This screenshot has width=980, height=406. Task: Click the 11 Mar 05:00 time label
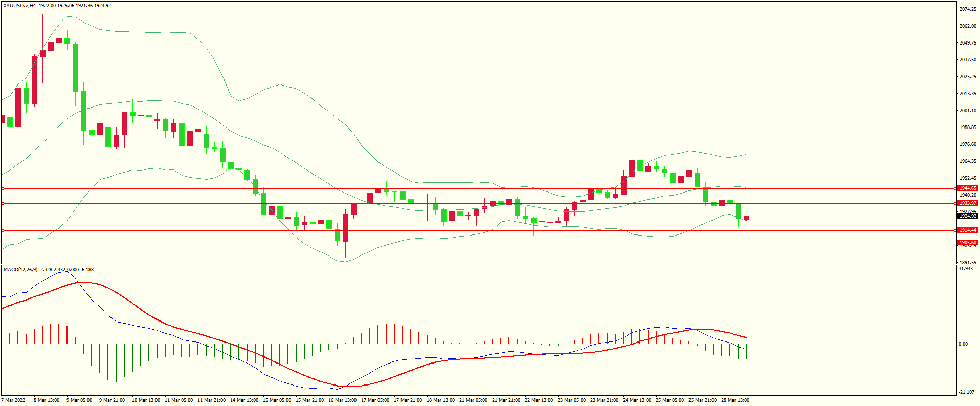(179, 400)
